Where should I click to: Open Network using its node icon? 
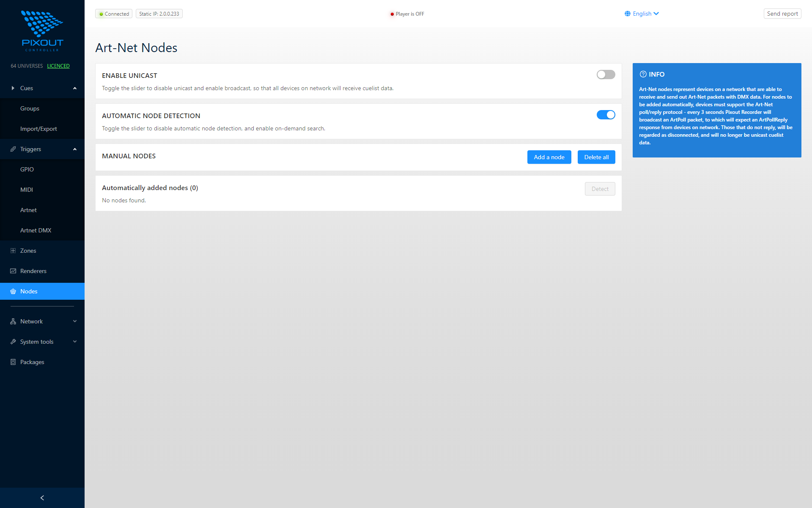(x=12, y=321)
